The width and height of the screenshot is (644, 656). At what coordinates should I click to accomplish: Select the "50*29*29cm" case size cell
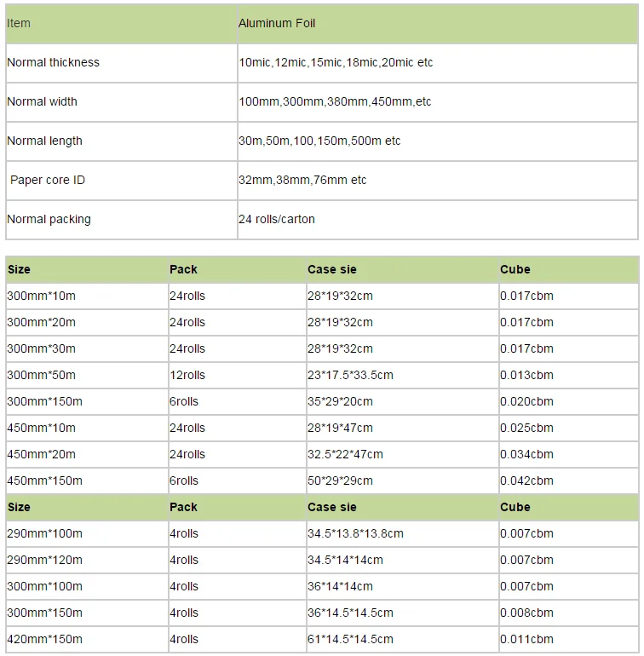pos(340,480)
